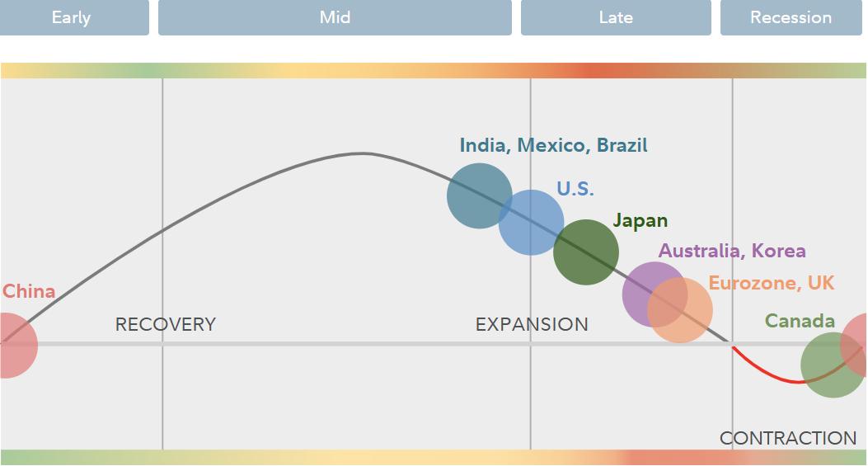Select the Early cycle phase tab
Screen dimensions: 868x466
pos(72,17)
